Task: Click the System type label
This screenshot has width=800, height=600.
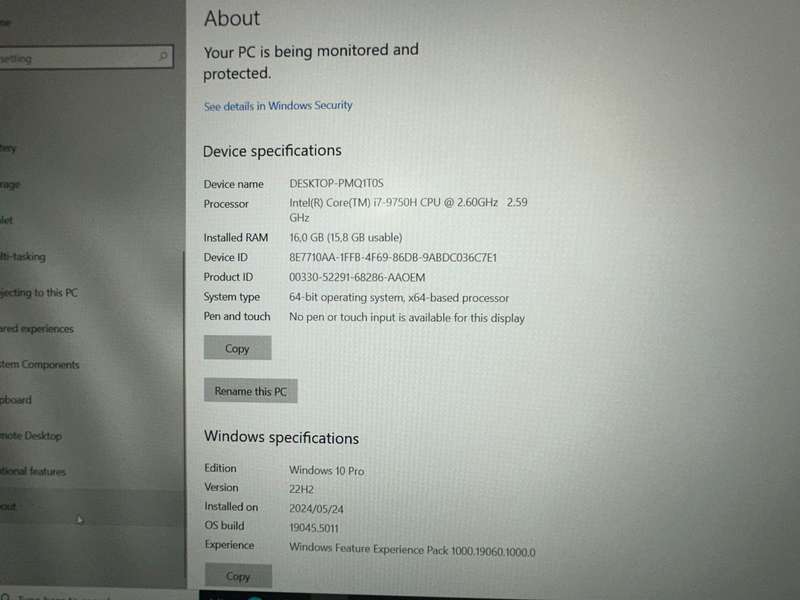Action: pyautogui.click(x=232, y=296)
